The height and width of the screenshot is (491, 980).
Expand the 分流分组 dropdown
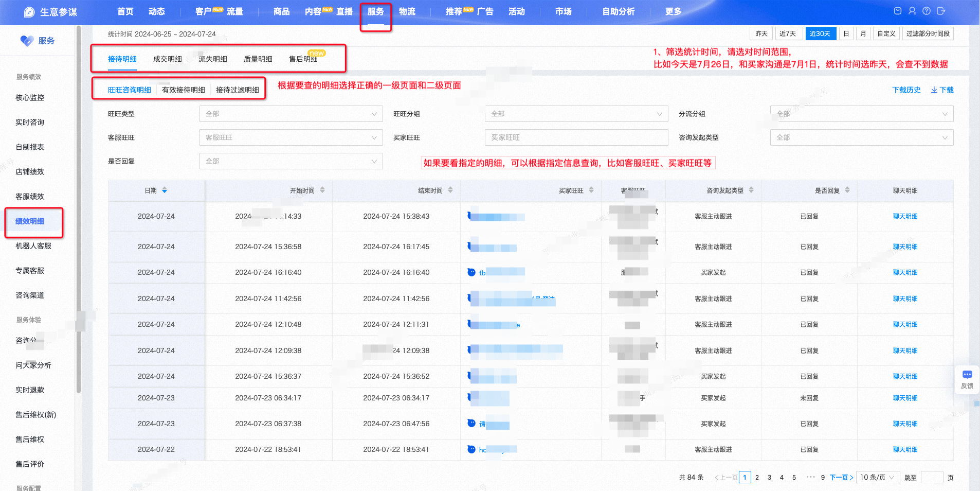tap(862, 114)
